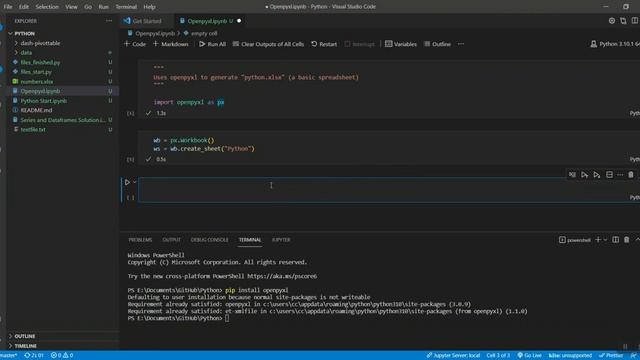Viewport: 640px width, 360px height.
Task: Add a new Markdown cell
Action: pyautogui.click(x=171, y=44)
